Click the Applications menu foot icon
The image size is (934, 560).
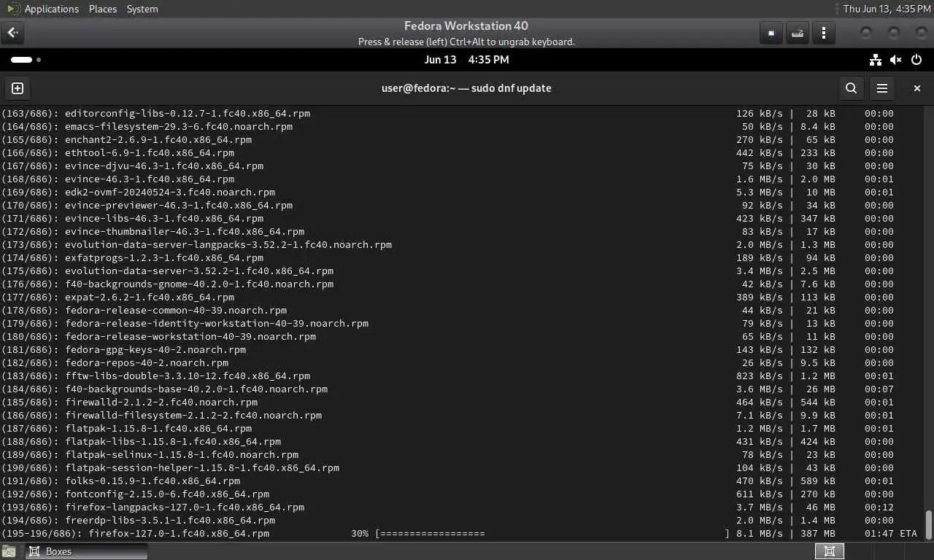[13, 9]
